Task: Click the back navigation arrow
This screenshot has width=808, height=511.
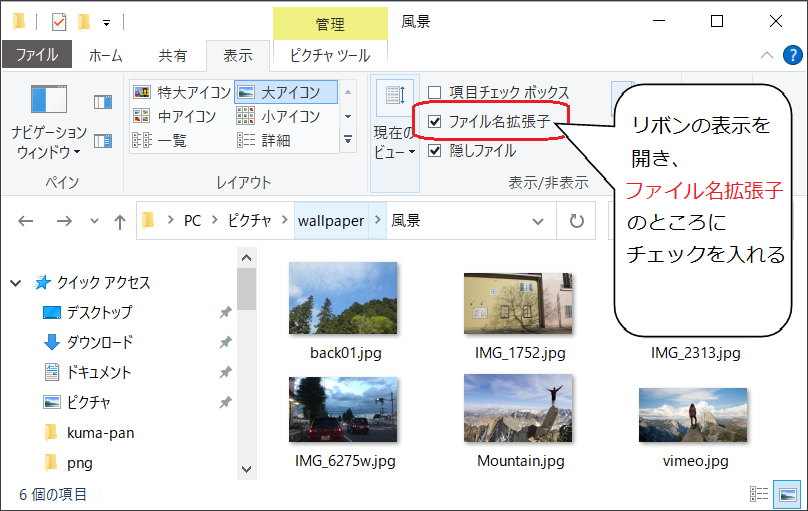Action: tap(26, 221)
